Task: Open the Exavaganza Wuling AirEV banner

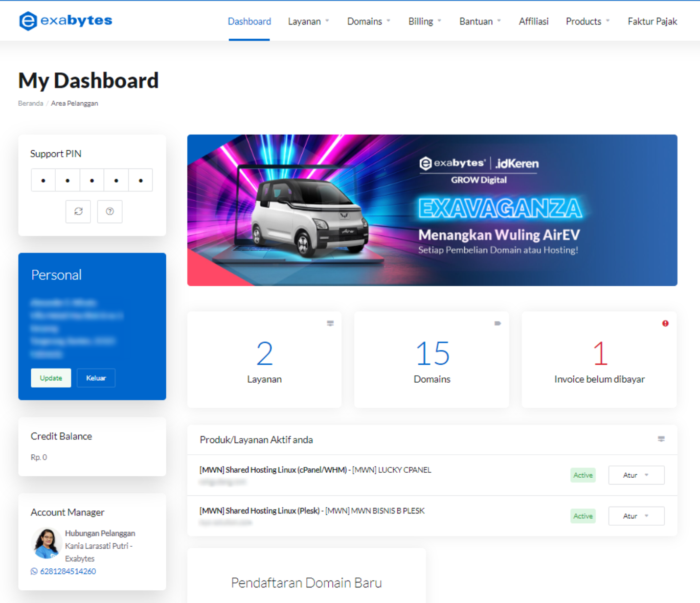Action: 432,210
